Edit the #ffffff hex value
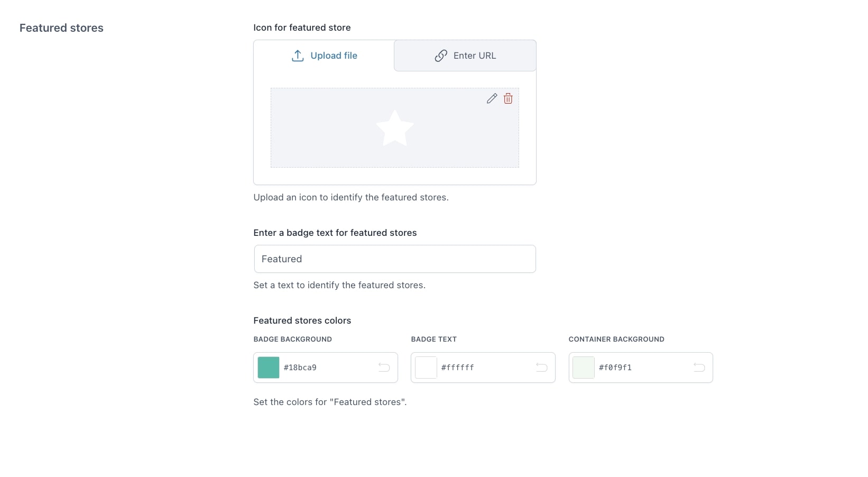The width and height of the screenshot is (868, 477). click(x=458, y=368)
